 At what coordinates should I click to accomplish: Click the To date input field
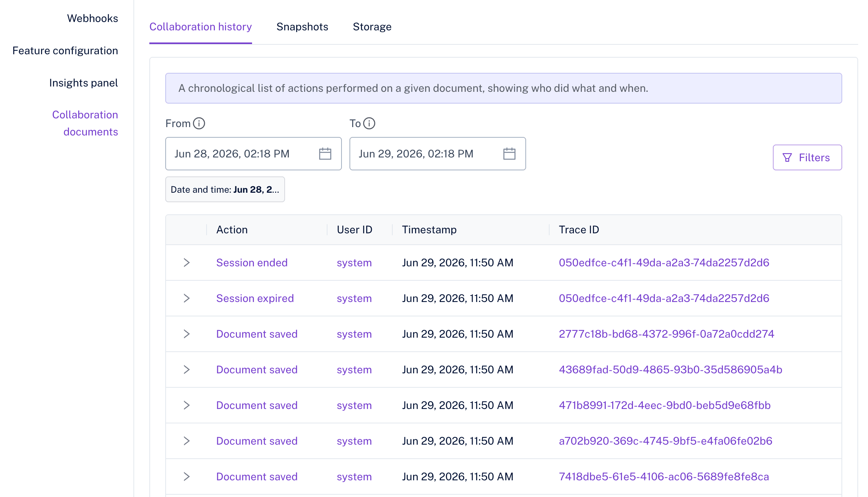(438, 154)
